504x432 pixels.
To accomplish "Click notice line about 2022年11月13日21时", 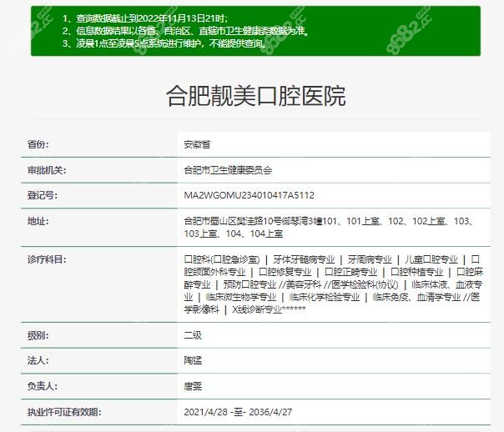I will pos(145,18).
